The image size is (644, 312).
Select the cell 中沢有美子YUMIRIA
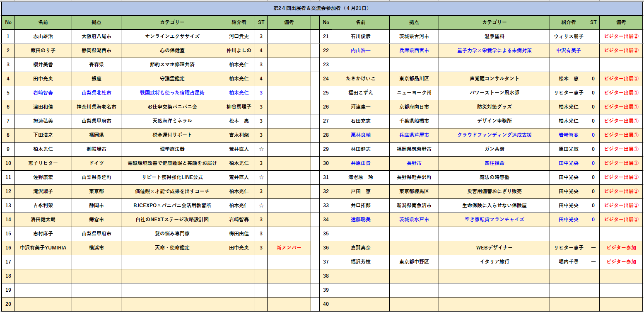43,248
